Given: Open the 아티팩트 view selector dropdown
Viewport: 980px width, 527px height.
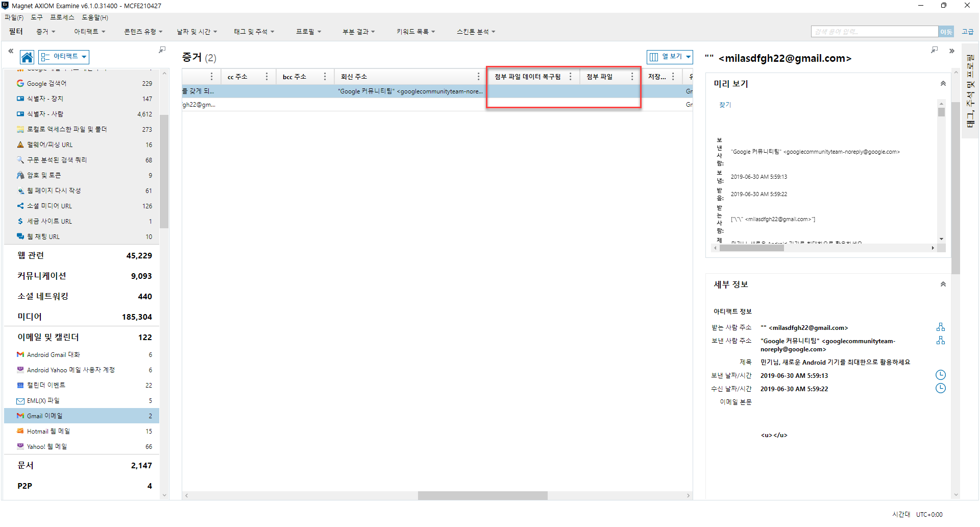Looking at the screenshot, I should [64, 57].
